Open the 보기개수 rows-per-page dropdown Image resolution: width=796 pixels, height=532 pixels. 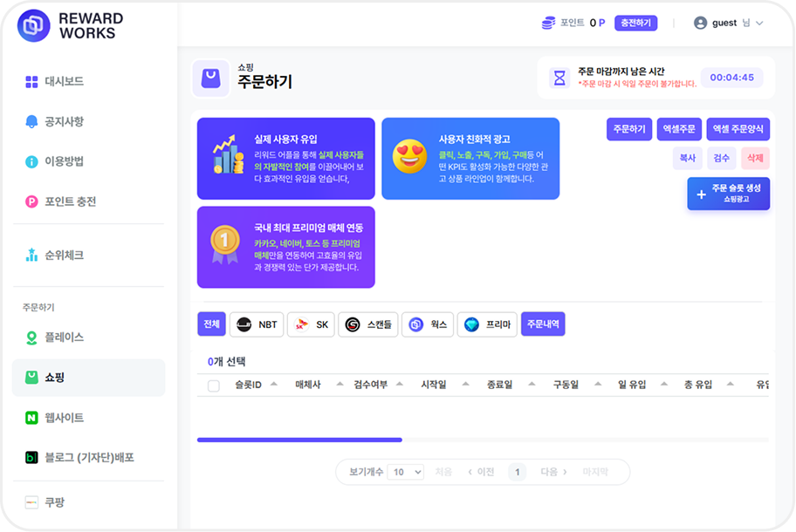coord(406,472)
